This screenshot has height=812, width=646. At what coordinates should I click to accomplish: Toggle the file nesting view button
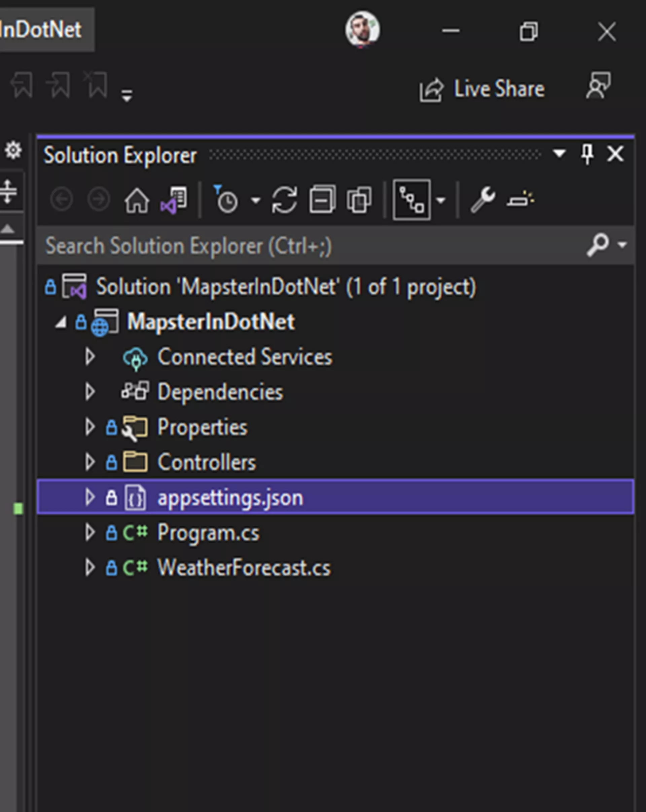tap(411, 200)
